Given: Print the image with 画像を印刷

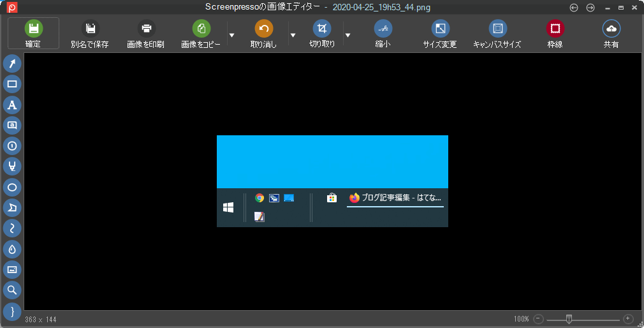Looking at the screenshot, I should click(146, 33).
